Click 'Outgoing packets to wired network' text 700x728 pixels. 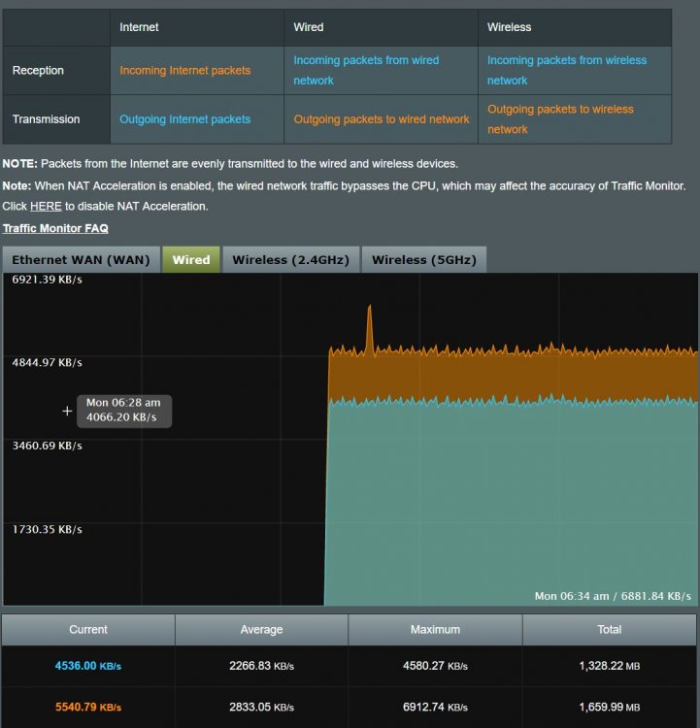[382, 119]
